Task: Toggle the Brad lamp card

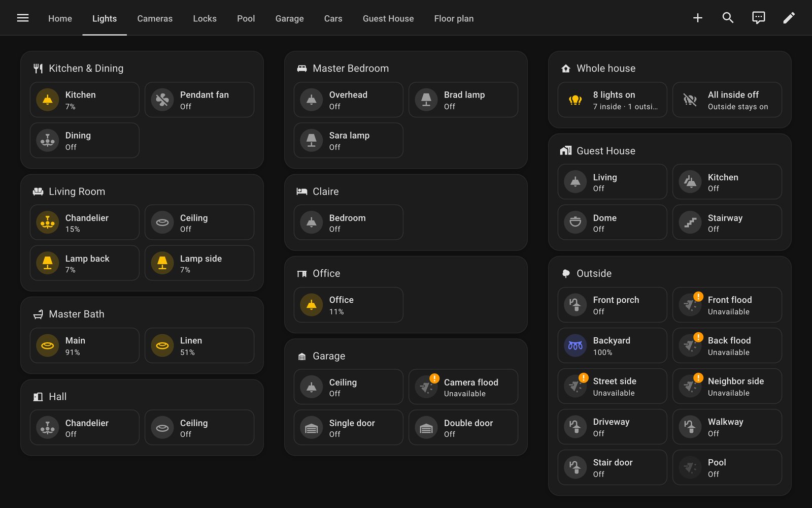Action: click(463, 100)
